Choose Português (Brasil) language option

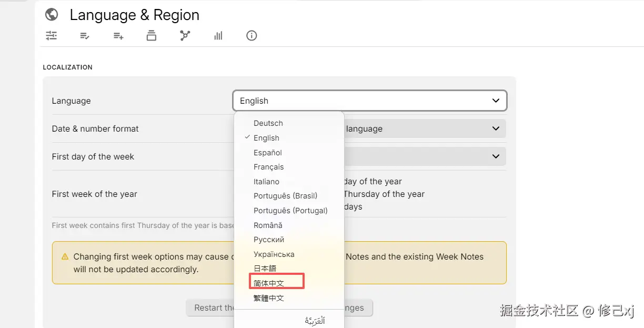click(x=285, y=196)
